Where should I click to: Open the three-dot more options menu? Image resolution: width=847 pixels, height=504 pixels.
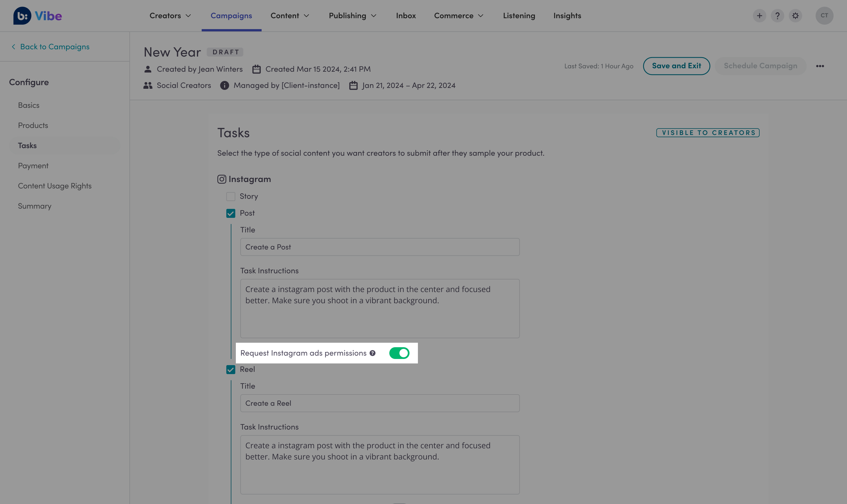coord(820,66)
